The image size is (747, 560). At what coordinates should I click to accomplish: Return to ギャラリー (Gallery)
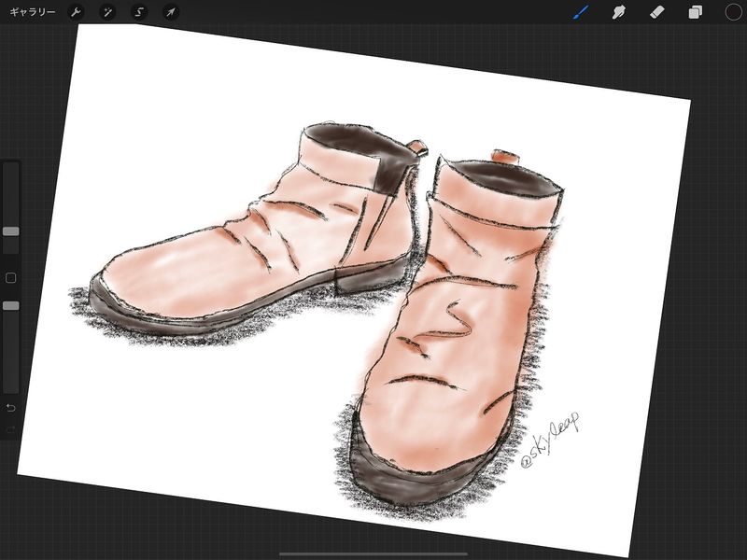tap(32, 12)
